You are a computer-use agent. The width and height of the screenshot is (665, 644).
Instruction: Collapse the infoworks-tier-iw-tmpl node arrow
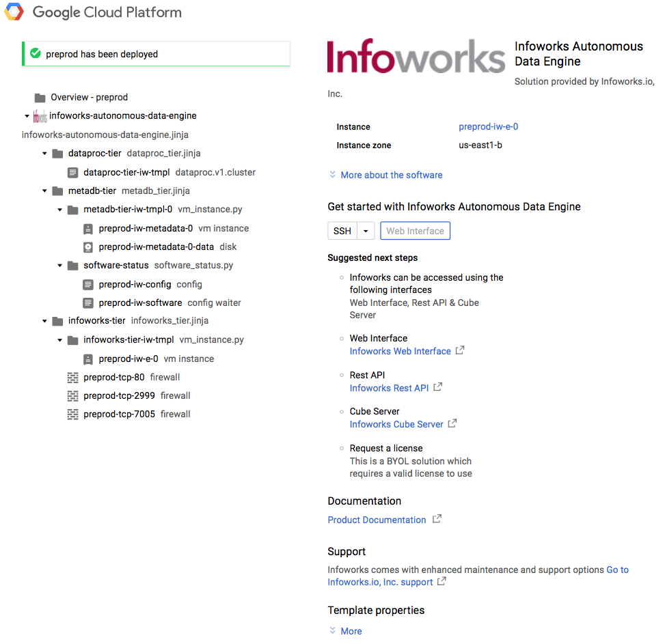59,340
